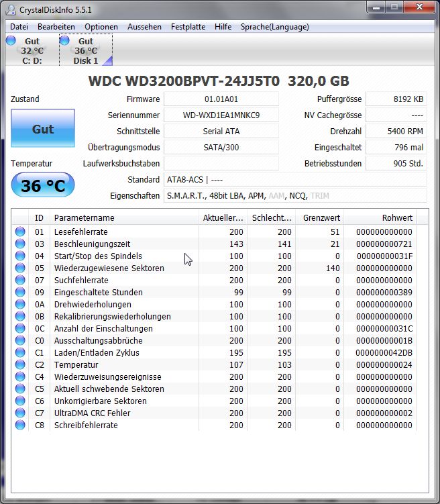Image resolution: width=440 pixels, height=504 pixels.
Task: Click the empty Laufwerksbuchstaben field
Action: tap(221, 163)
